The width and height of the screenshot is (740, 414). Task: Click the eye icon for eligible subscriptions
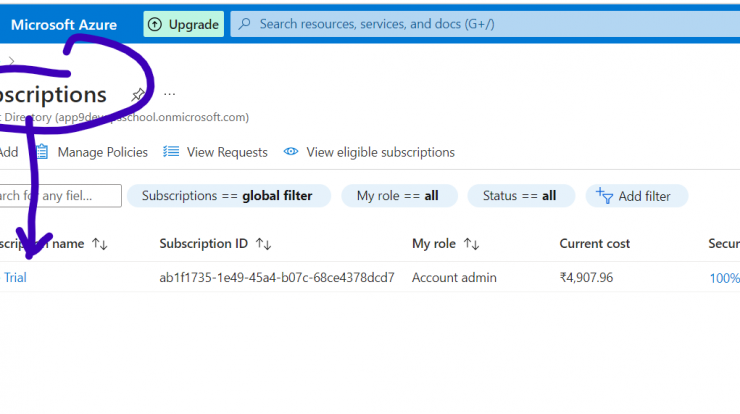[x=291, y=152]
